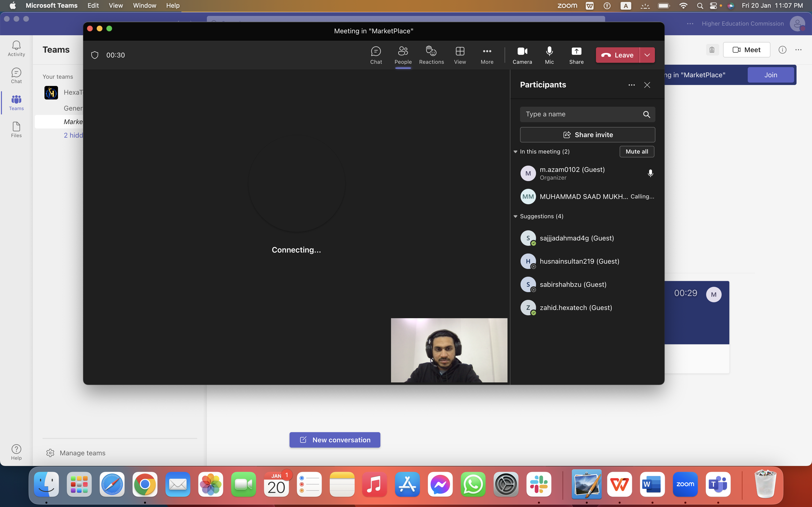Open the meeting Chat panel
This screenshot has width=812, height=507.
(x=376, y=55)
